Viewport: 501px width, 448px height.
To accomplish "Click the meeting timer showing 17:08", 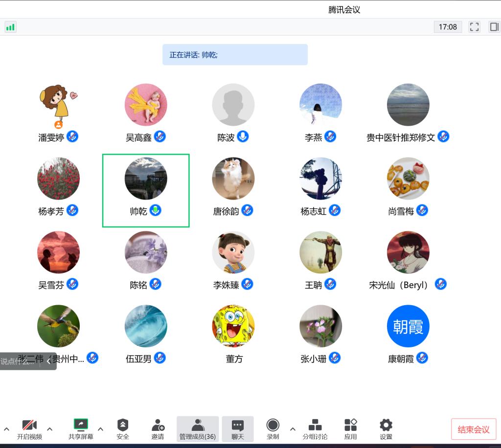I will pyautogui.click(x=448, y=27).
